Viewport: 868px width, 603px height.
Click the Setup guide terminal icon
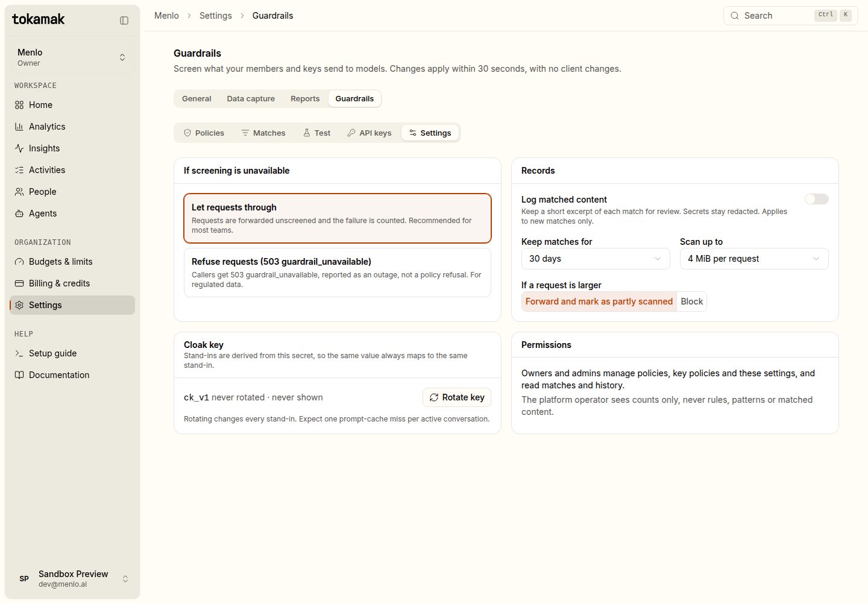coord(19,353)
